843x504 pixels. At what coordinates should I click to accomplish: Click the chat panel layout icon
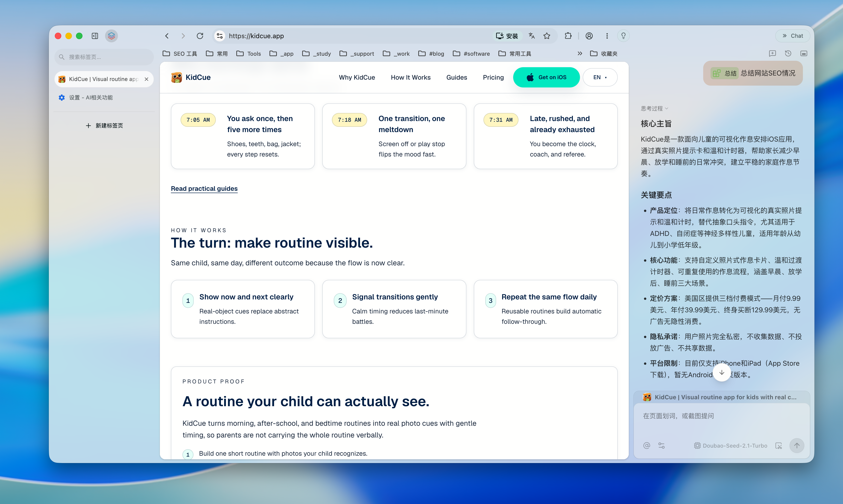click(x=804, y=53)
